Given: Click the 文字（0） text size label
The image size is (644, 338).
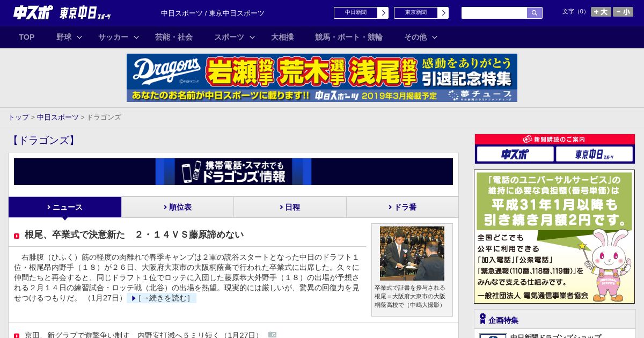Looking at the screenshot, I should [575, 11].
